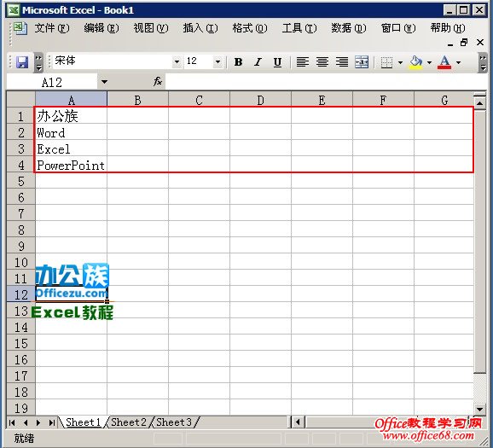Toggle Bold formatting
The image size is (493, 448).
(238, 62)
